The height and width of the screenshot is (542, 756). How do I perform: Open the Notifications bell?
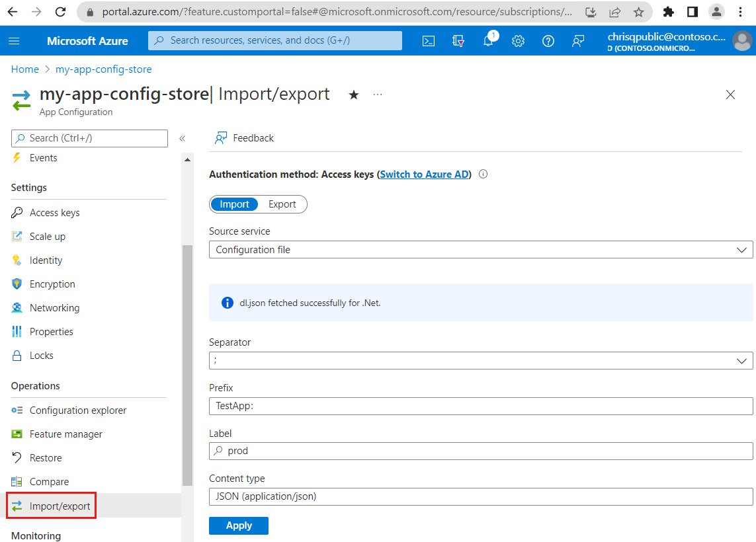click(x=488, y=40)
